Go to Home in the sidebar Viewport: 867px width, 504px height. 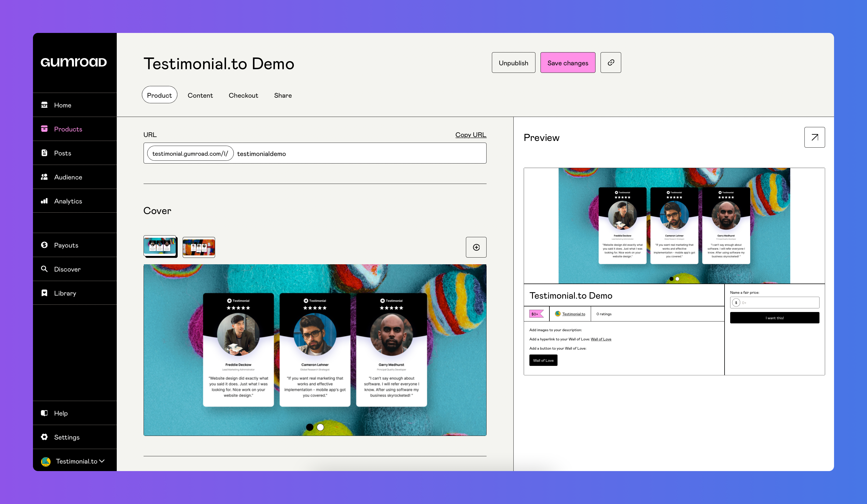(x=75, y=105)
